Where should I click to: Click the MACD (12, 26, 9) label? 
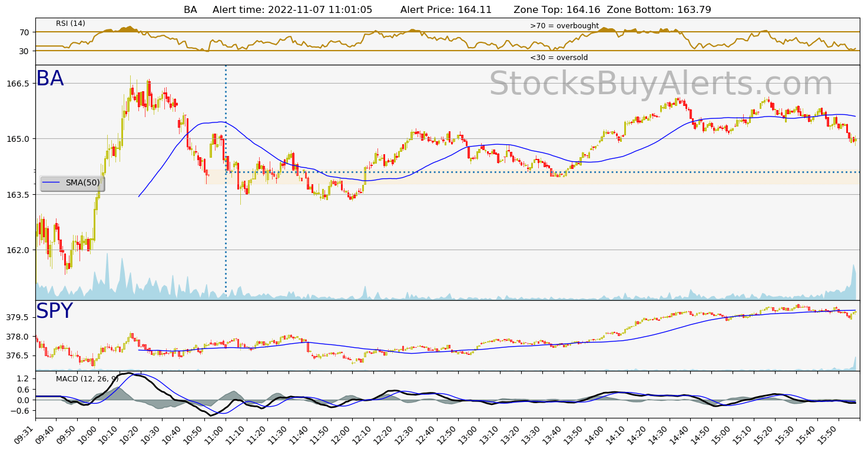87,378
